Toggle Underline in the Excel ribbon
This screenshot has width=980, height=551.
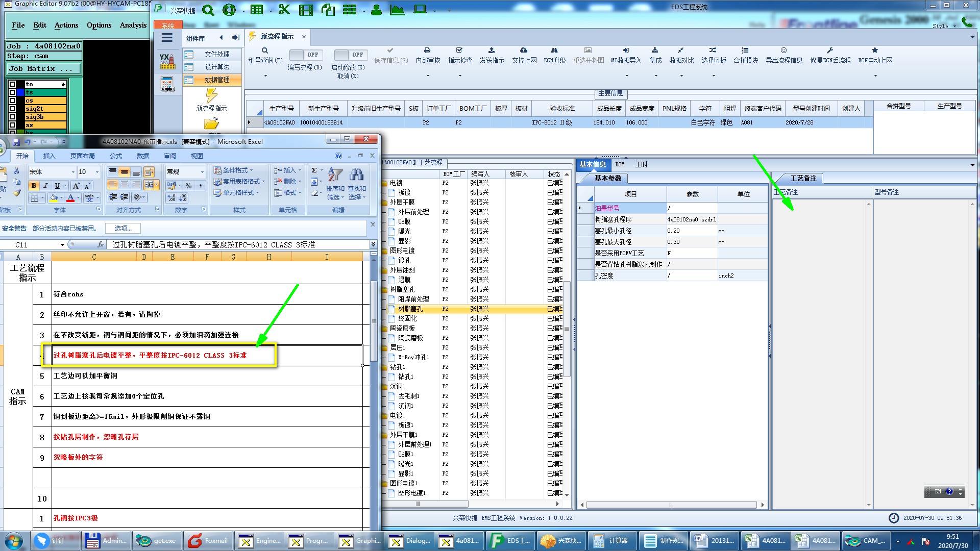coord(57,186)
